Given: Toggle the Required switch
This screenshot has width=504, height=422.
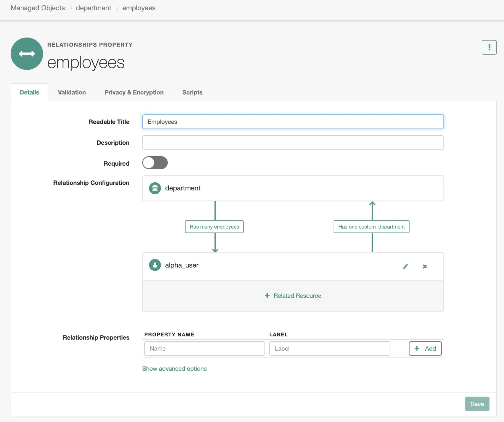Looking at the screenshot, I should 155,163.
